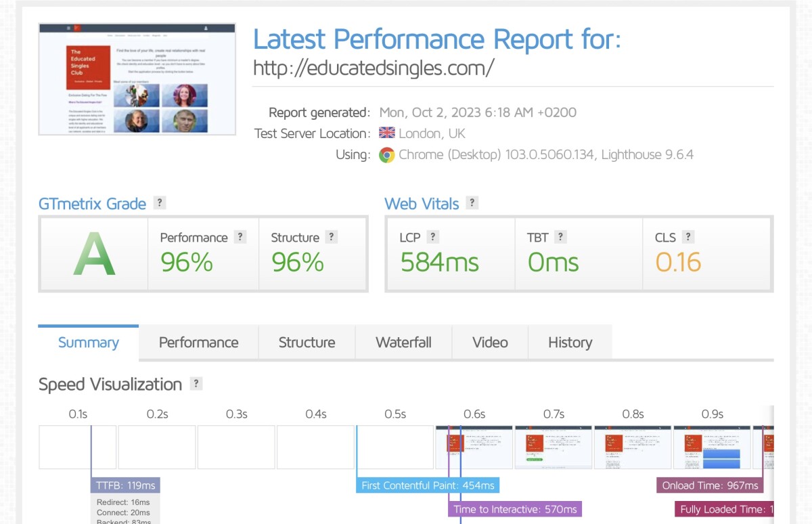
Task: Click the Chrome browser icon
Action: [x=386, y=155]
